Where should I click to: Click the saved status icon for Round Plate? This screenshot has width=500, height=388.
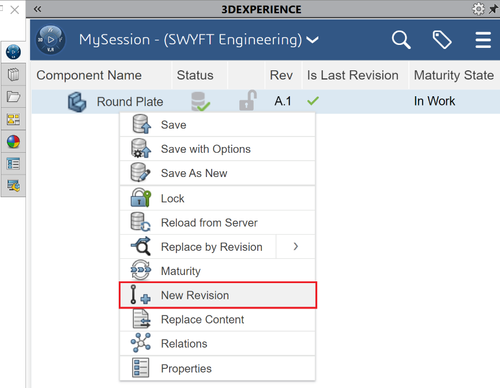click(x=200, y=102)
